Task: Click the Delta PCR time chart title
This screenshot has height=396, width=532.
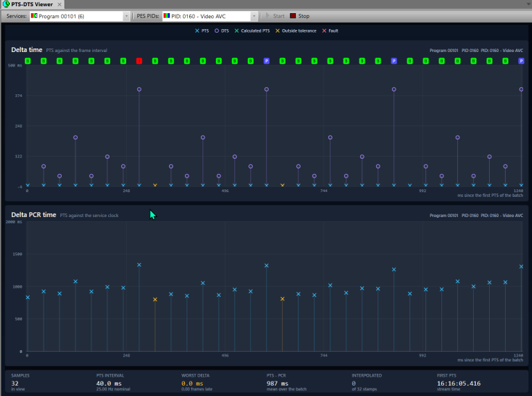Action: [x=33, y=214]
